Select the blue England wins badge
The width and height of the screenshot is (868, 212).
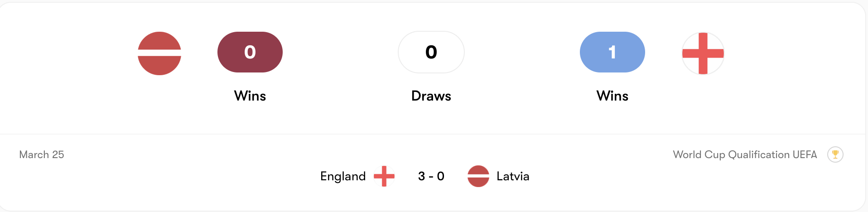point(612,52)
